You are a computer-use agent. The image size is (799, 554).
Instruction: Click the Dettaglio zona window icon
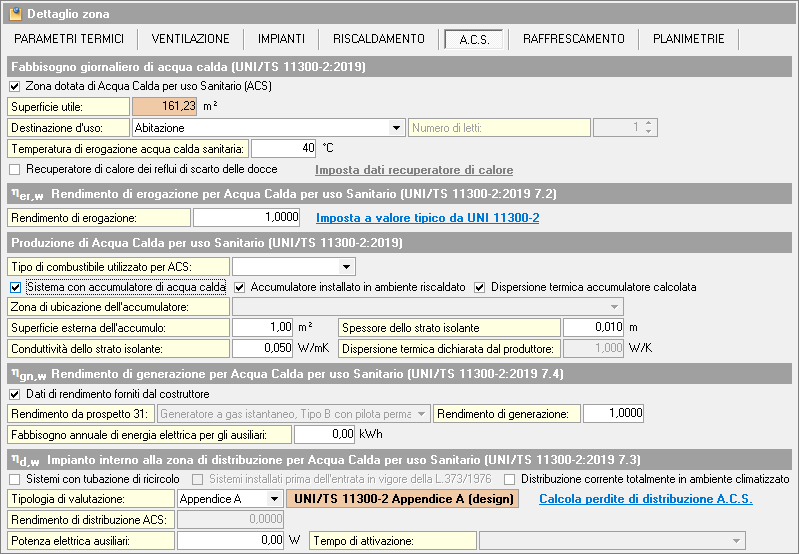[x=14, y=14]
